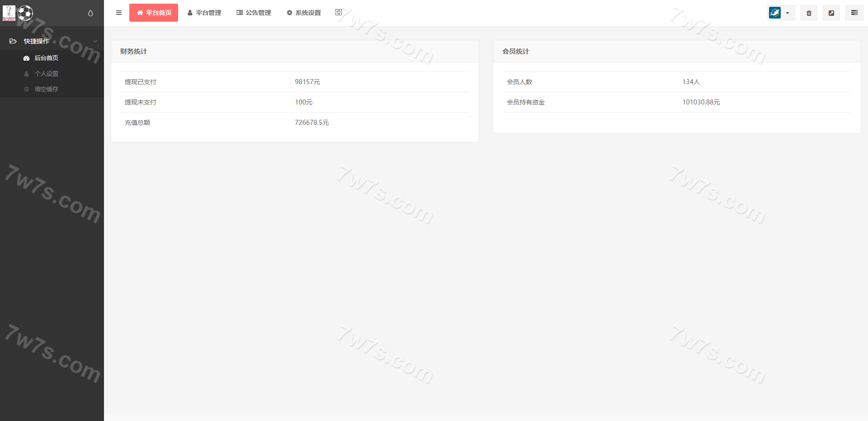This screenshot has width=868, height=421.
Task: Open the 公告管理 menu
Action: 254,13
